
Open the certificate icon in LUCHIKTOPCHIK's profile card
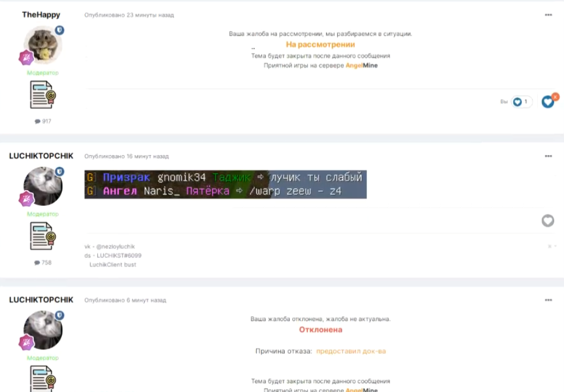click(x=42, y=236)
